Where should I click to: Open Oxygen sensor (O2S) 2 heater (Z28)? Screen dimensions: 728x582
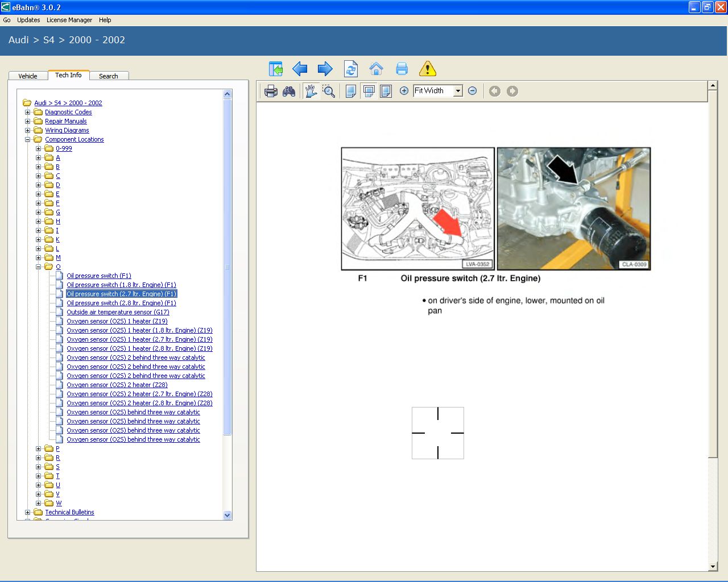[x=117, y=385]
